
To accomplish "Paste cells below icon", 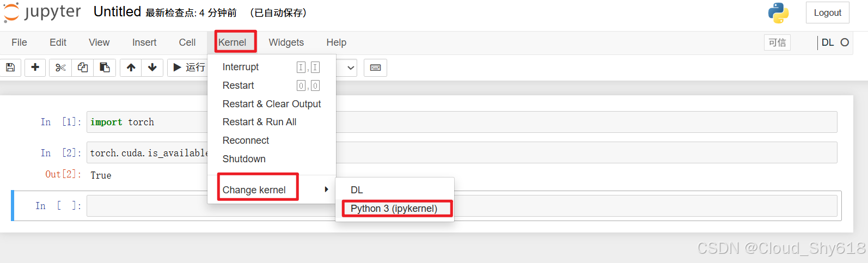I will click(105, 68).
